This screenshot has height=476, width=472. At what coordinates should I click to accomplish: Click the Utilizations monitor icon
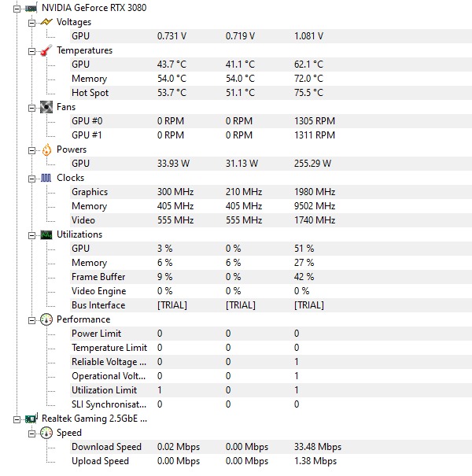pos(46,234)
